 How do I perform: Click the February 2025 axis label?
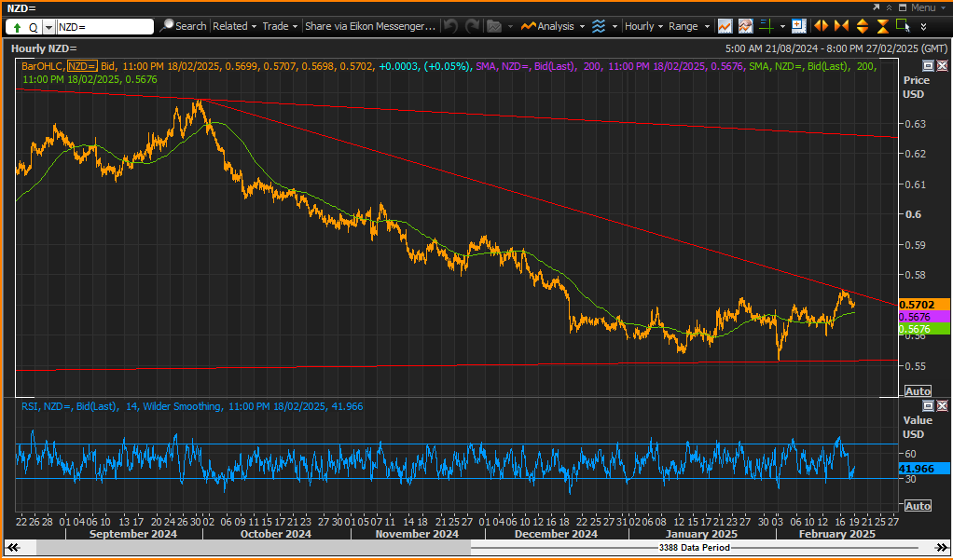(x=837, y=534)
